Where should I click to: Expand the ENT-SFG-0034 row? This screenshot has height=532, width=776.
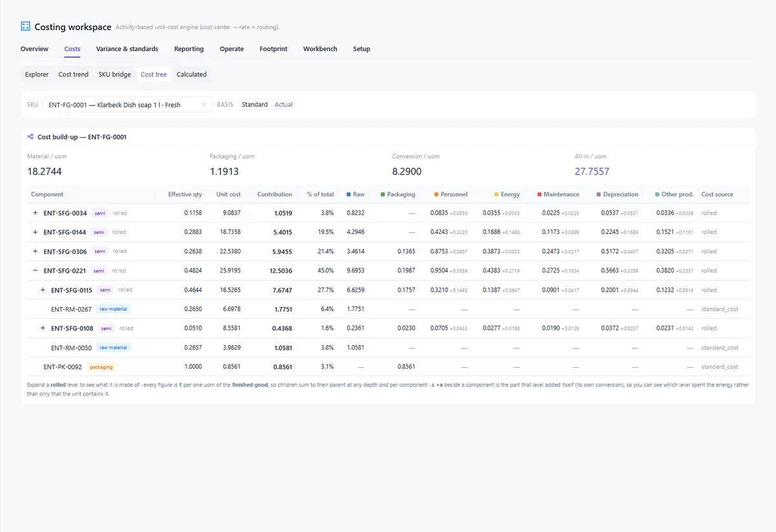coord(36,213)
